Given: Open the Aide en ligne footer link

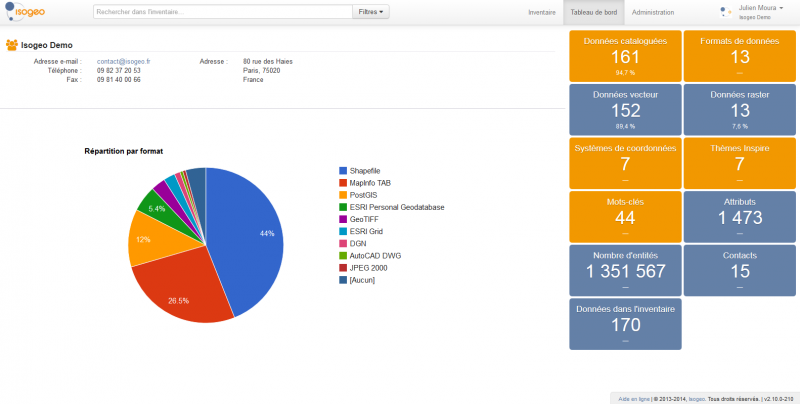Looking at the screenshot, I should (x=633, y=398).
